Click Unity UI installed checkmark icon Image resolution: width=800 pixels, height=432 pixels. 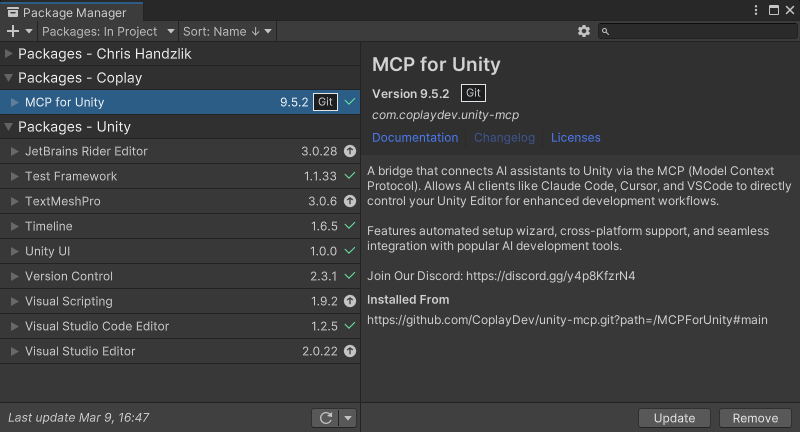(x=350, y=250)
